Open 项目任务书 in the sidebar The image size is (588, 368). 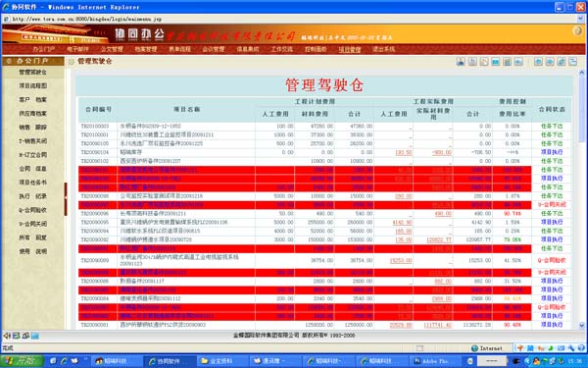[x=33, y=183]
